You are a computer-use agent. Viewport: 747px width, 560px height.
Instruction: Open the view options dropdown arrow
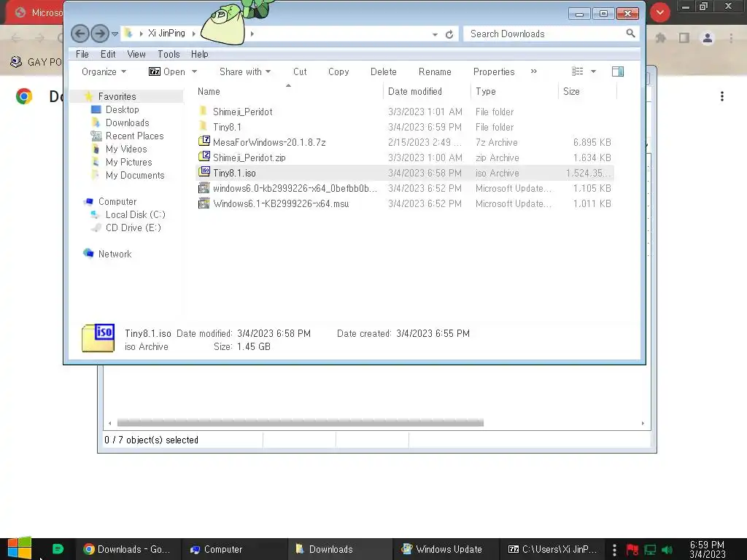pyautogui.click(x=593, y=71)
